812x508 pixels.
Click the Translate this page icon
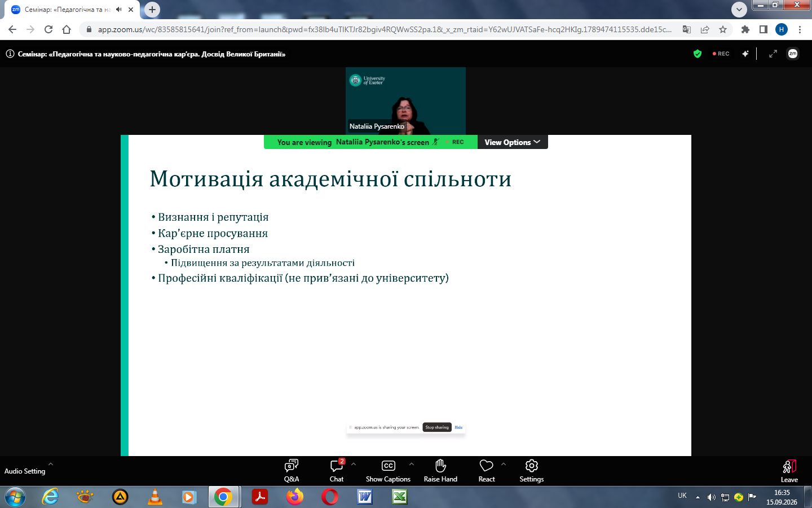click(x=687, y=29)
